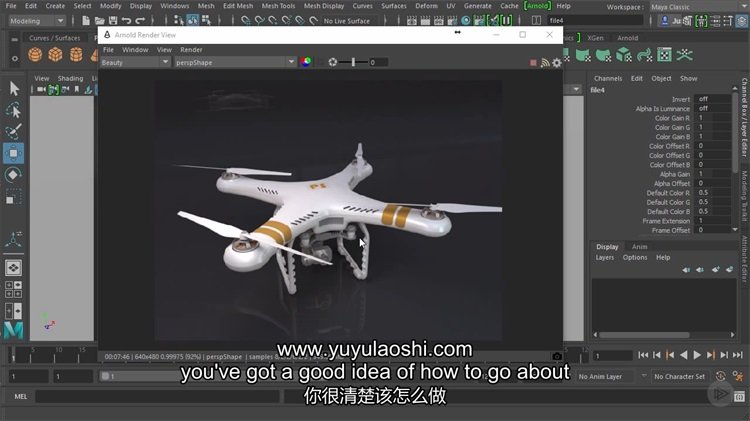
Task: Stop the render with red square icon
Action: (x=533, y=63)
